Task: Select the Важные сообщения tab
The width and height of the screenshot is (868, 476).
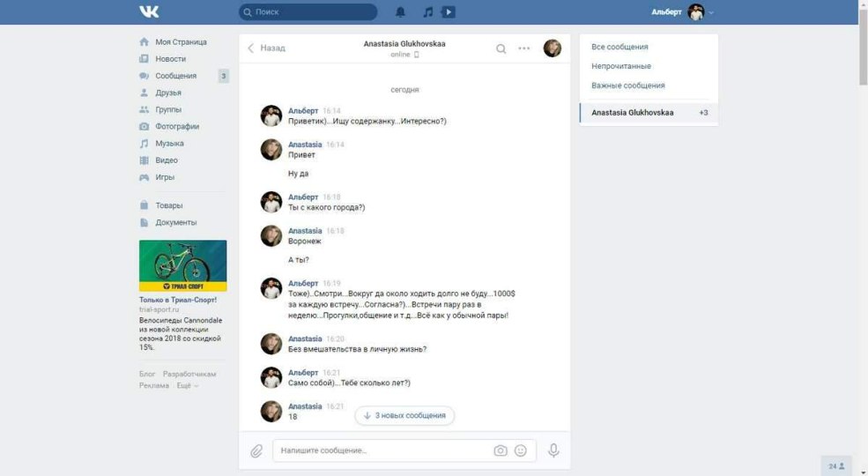Action: click(x=627, y=86)
